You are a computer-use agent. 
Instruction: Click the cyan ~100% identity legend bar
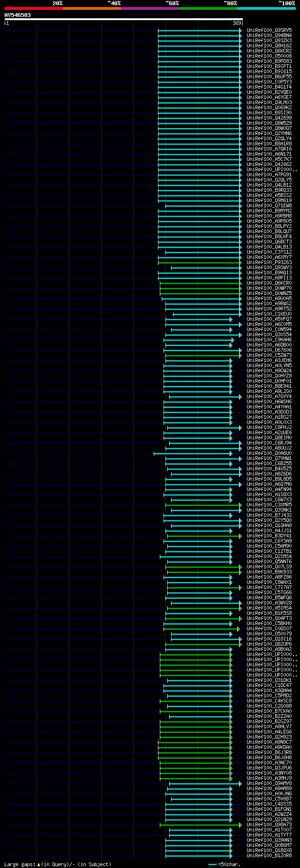(266, 8)
